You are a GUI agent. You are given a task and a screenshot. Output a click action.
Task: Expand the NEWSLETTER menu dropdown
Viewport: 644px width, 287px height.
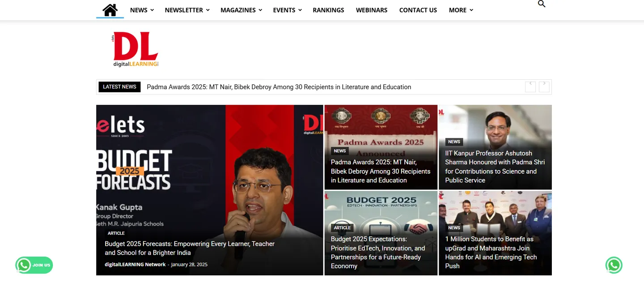pyautogui.click(x=187, y=10)
